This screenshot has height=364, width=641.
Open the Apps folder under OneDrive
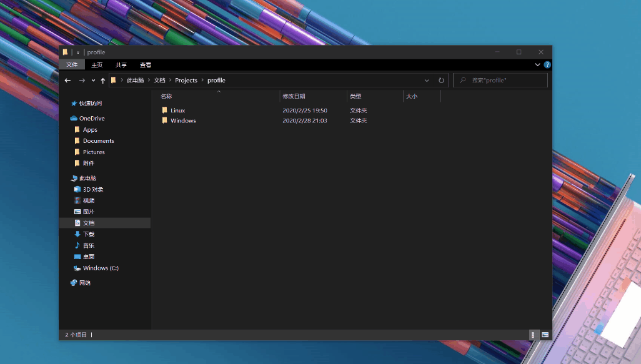(90, 130)
